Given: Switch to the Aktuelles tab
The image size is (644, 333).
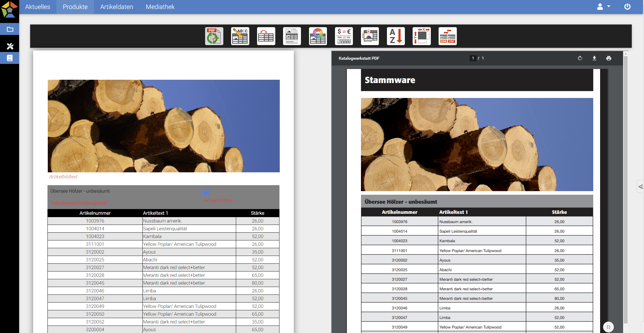Looking at the screenshot, I should pyautogui.click(x=38, y=7).
